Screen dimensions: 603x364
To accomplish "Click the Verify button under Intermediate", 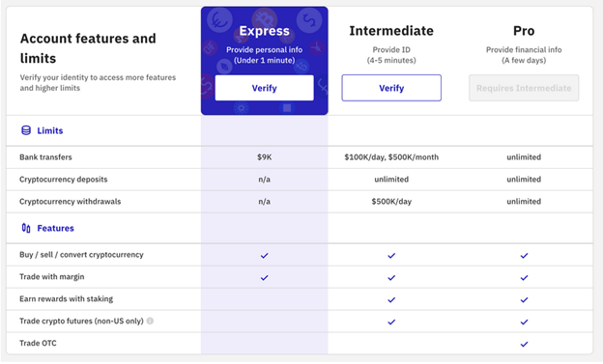I will point(391,88).
